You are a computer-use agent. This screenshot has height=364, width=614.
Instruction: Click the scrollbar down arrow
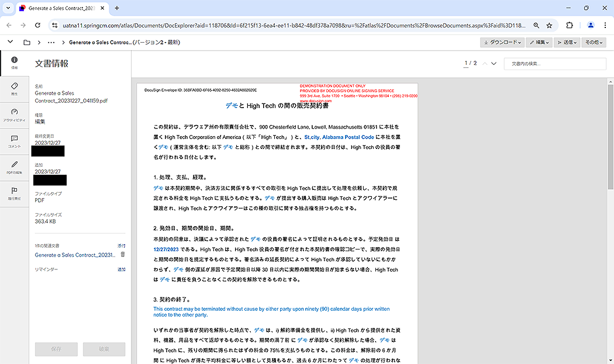click(610, 360)
